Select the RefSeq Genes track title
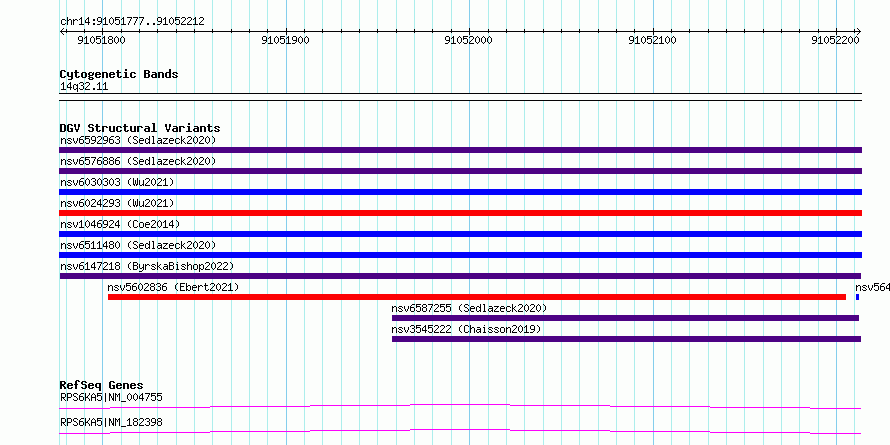Screen dimensions: 890x445 pos(102,385)
